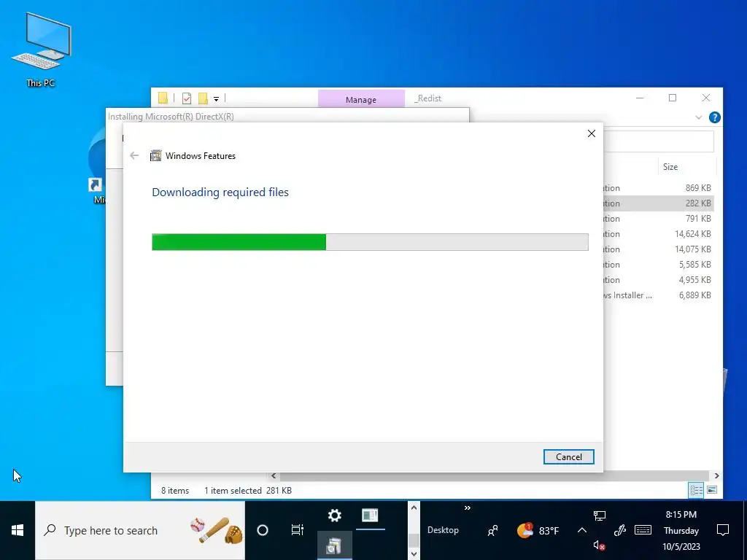Open the 83°F weather widget
The height and width of the screenshot is (560, 747).
(538, 530)
